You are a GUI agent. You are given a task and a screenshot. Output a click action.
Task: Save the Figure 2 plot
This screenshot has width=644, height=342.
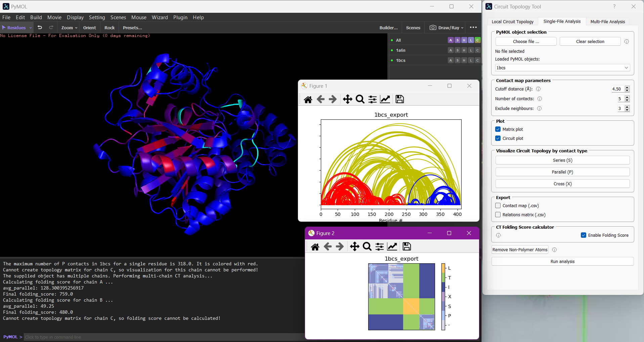[x=407, y=246]
